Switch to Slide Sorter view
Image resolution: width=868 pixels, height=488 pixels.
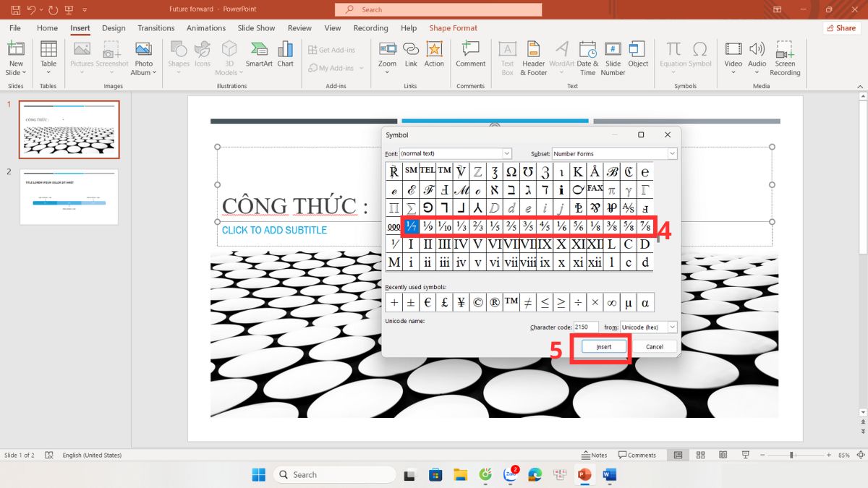pos(700,455)
